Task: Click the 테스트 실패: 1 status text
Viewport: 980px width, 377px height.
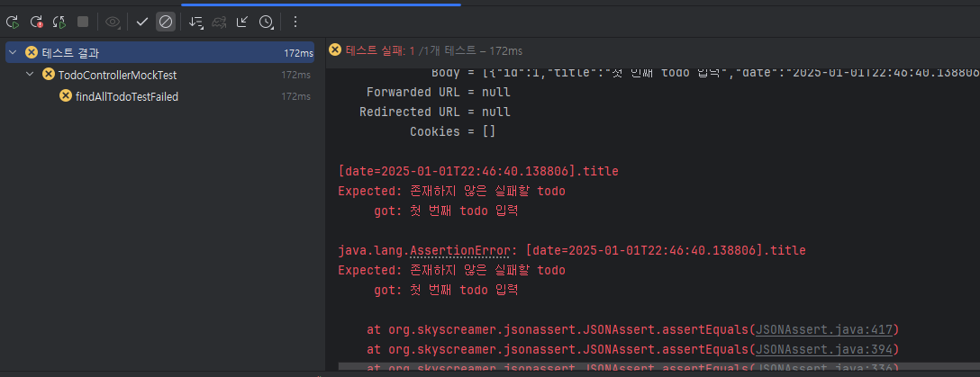Action: [x=381, y=50]
